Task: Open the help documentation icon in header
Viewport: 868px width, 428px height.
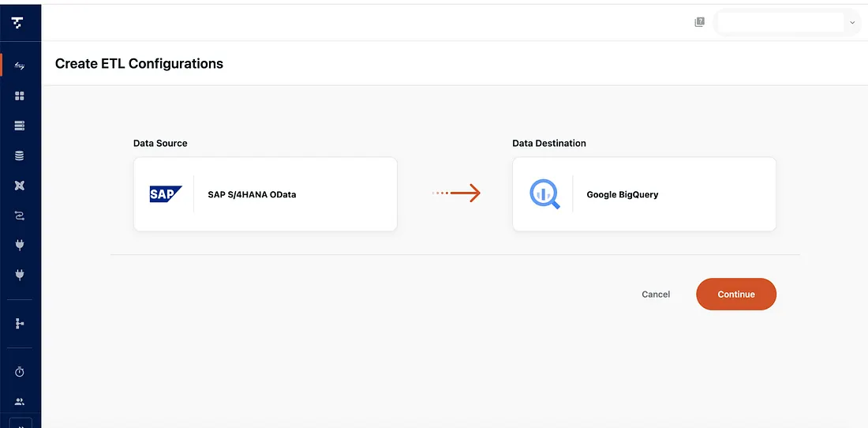Action: tap(699, 23)
